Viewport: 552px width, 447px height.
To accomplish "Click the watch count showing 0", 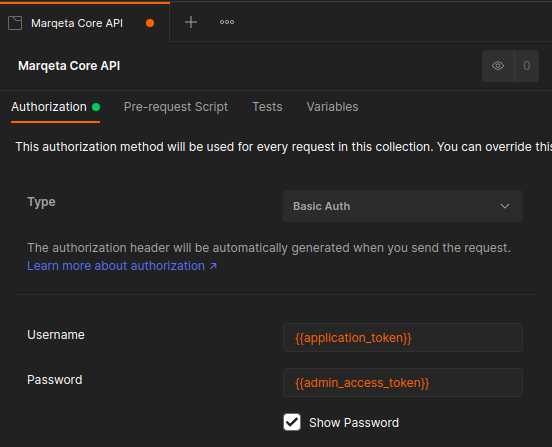I will pyautogui.click(x=527, y=66).
